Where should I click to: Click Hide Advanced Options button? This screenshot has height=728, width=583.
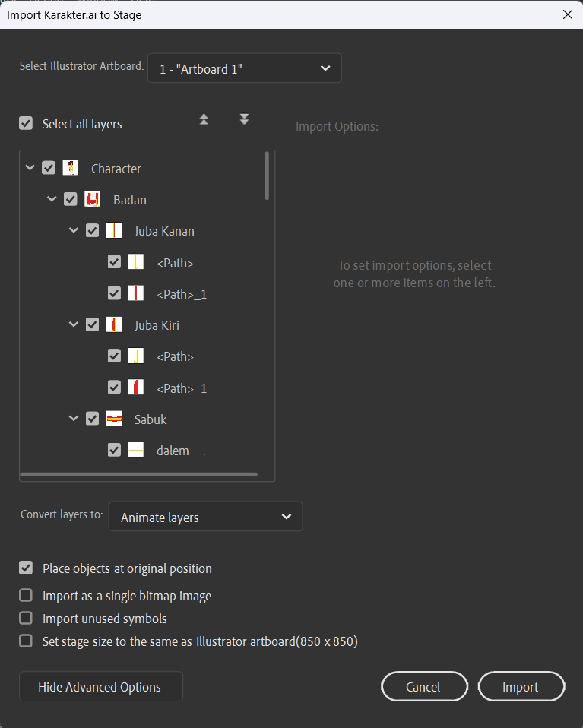tap(101, 686)
